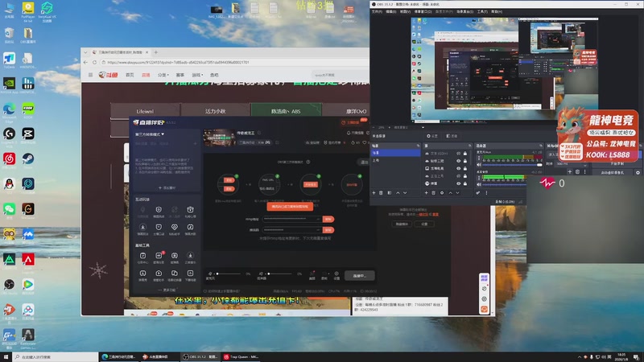Select 上号 scene in OBS scenes list
This screenshot has width=644, height=362.
395,160
